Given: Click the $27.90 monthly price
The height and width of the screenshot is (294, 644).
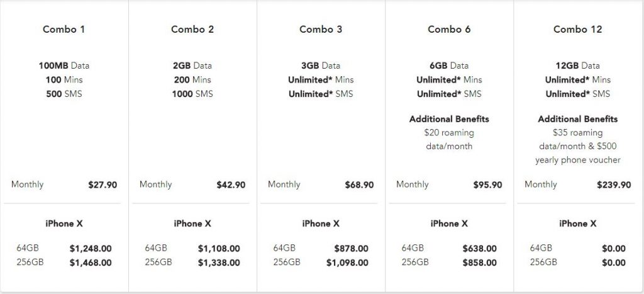Looking at the screenshot, I should [x=103, y=185].
